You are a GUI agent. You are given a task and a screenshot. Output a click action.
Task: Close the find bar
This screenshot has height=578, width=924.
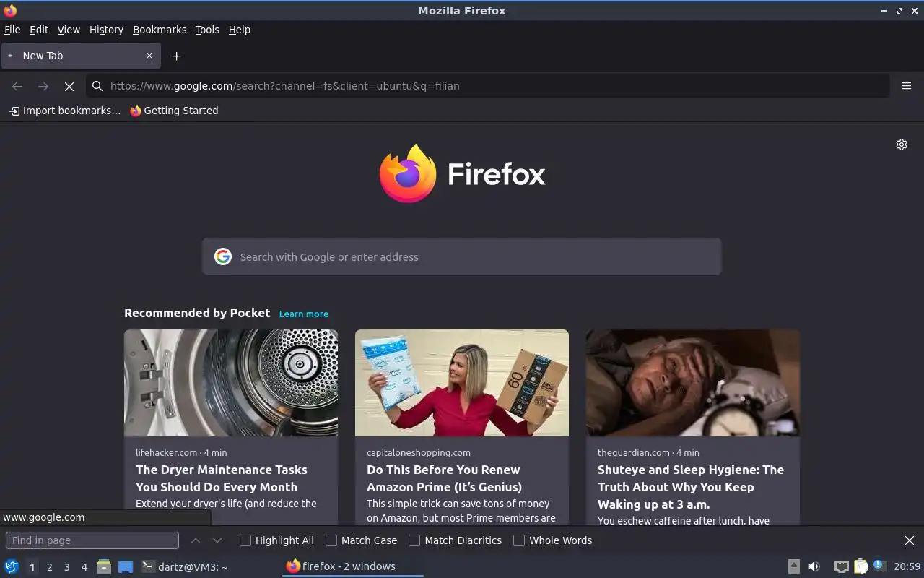point(910,540)
